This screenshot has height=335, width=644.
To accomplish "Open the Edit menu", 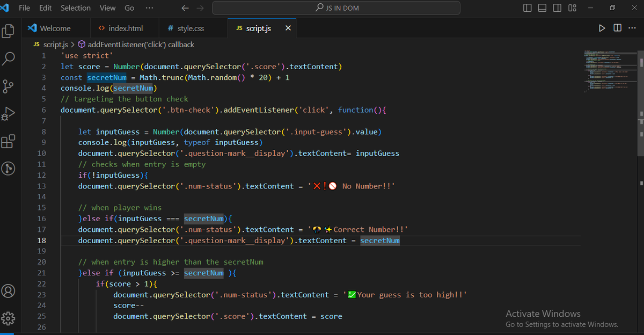I will pyautogui.click(x=45, y=8).
